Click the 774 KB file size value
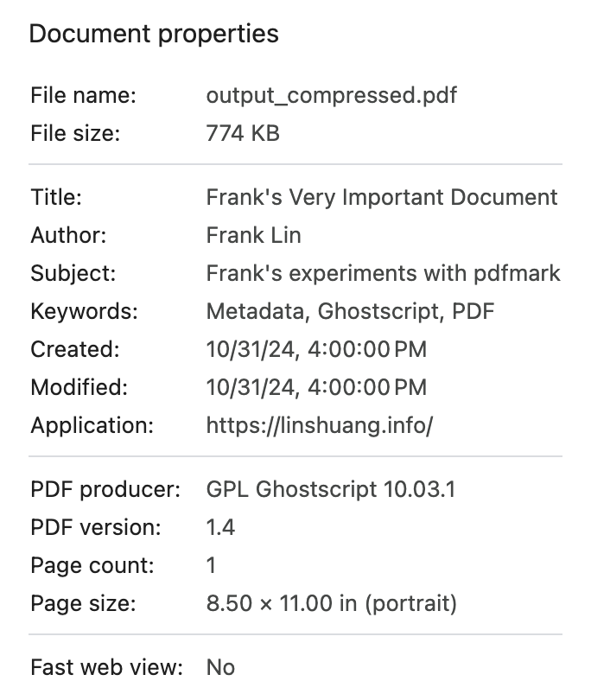The image size is (591, 700). [x=243, y=134]
